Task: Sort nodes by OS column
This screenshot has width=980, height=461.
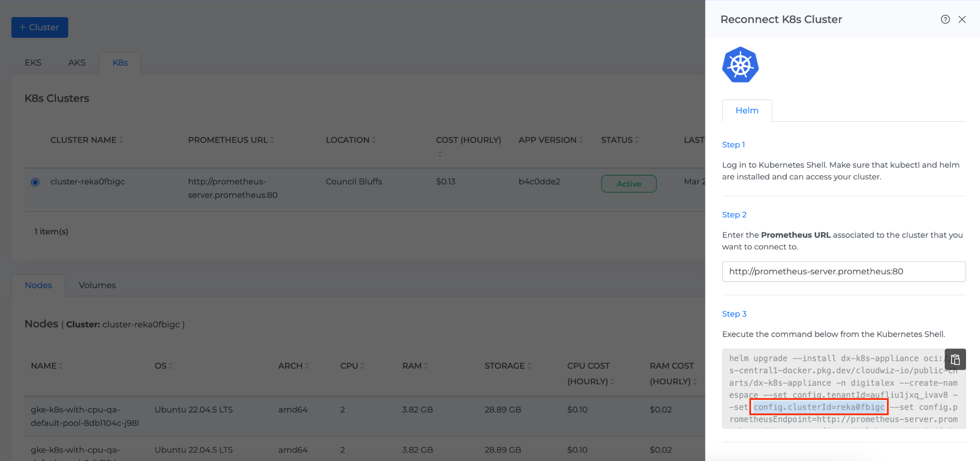Action: (x=171, y=366)
